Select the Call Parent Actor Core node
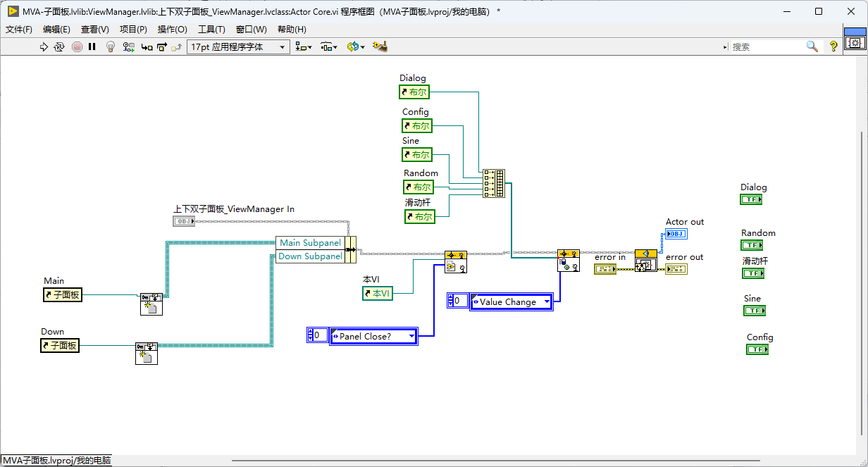The height and width of the screenshot is (467, 868). (646, 261)
